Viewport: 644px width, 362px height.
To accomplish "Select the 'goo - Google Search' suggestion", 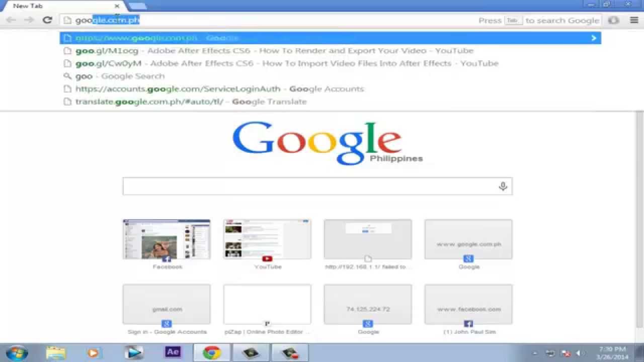I will [x=330, y=76].
